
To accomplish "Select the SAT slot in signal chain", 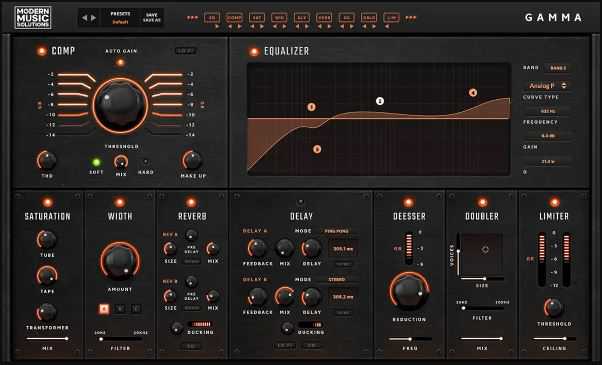I will click(x=257, y=18).
